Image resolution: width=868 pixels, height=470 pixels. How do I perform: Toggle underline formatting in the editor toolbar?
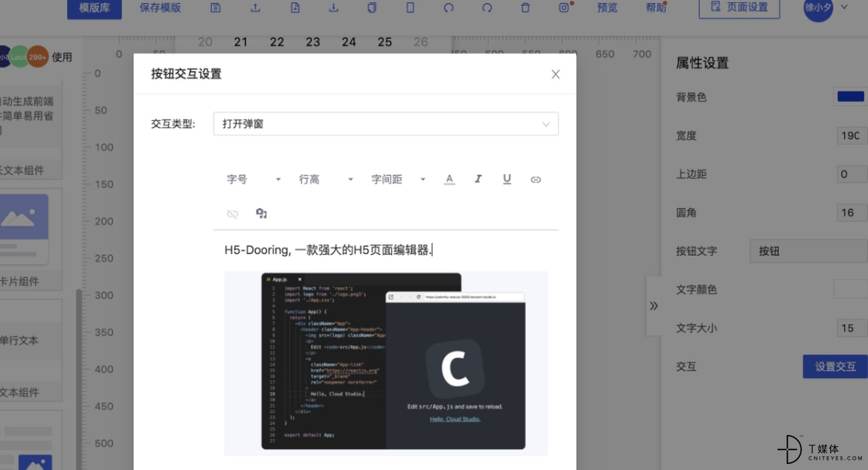[507, 179]
